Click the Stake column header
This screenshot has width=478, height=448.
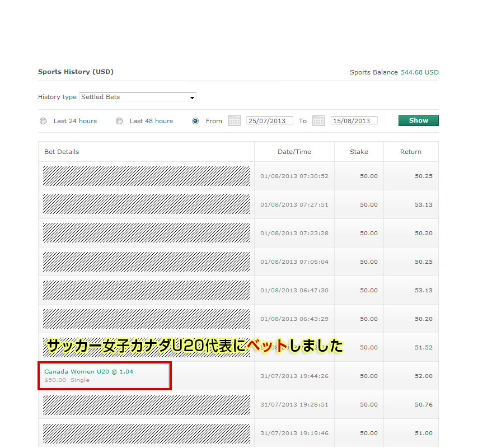(359, 152)
